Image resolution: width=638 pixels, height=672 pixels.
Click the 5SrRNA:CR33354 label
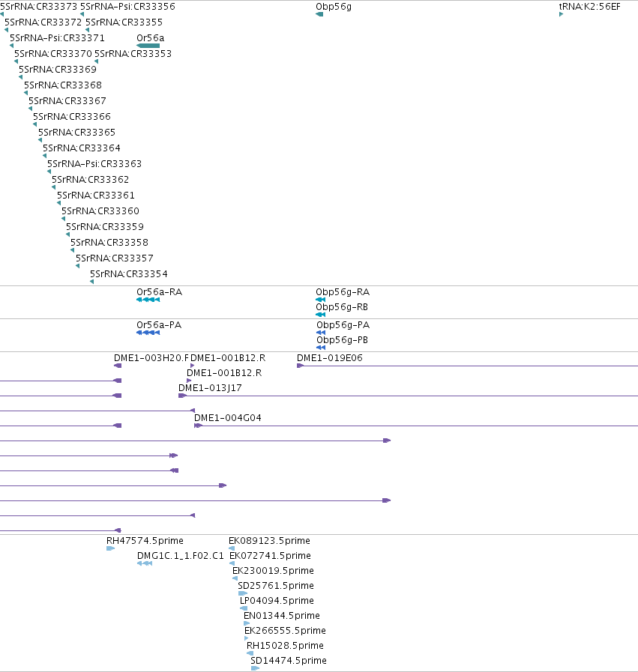pyautogui.click(x=129, y=274)
